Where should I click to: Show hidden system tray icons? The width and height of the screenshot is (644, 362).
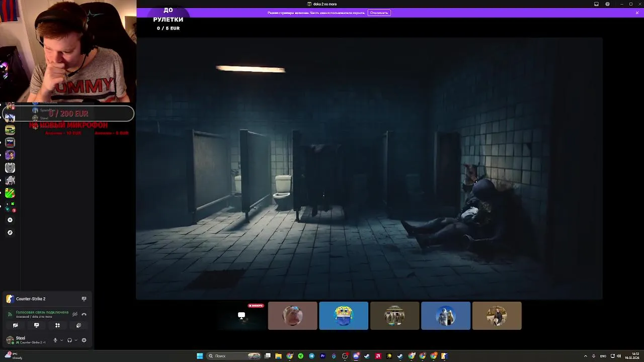pos(586,356)
